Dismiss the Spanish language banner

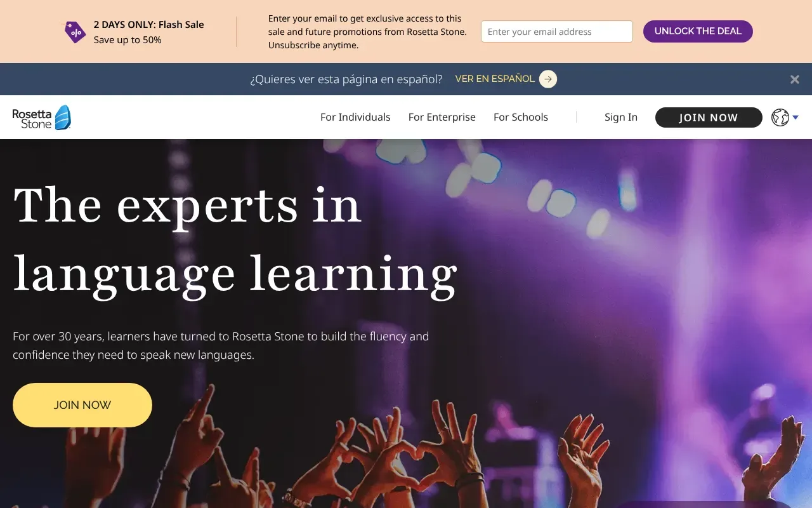click(794, 79)
